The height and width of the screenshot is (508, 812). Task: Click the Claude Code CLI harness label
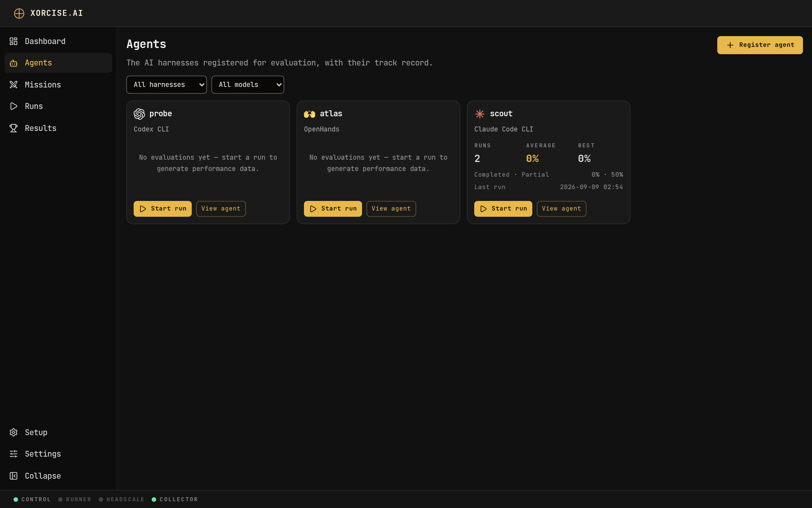click(504, 129)
